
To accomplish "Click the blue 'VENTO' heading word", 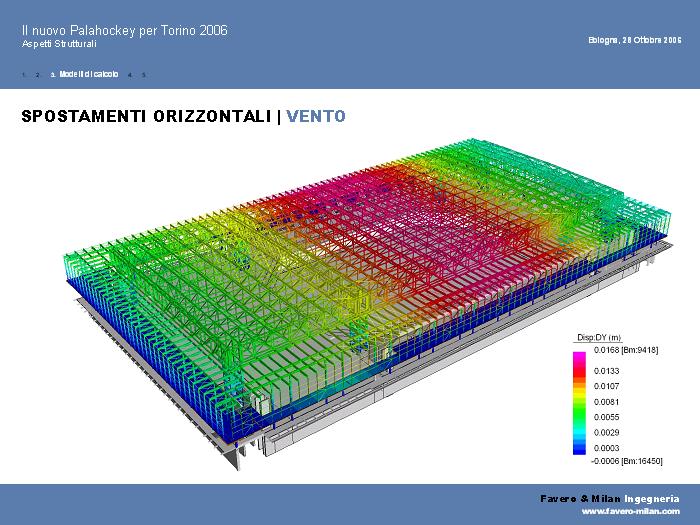I will tap(316, 116).
